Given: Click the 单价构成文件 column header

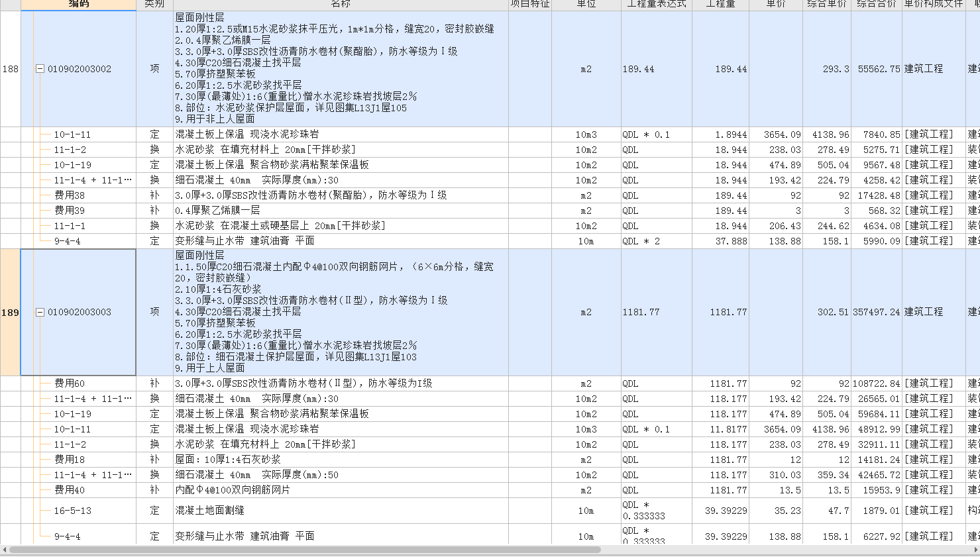Looking at the screenshot, I should point(934,5).
